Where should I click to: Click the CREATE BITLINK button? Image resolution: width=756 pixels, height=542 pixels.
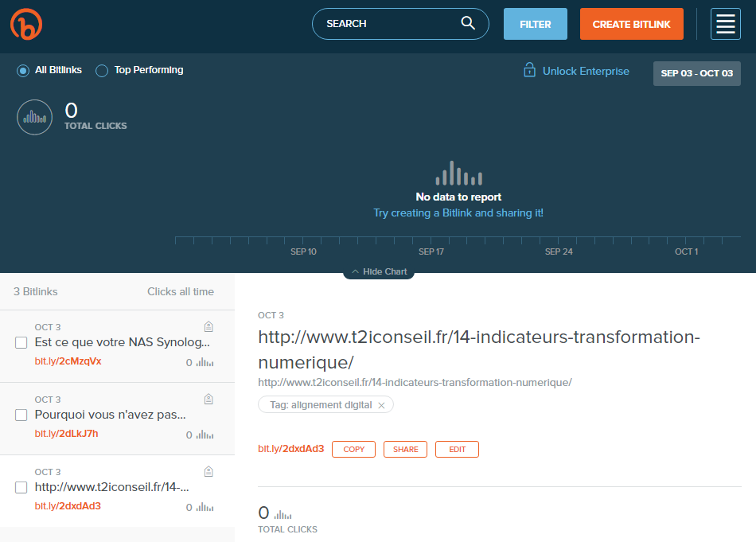(x=632, y=24)
